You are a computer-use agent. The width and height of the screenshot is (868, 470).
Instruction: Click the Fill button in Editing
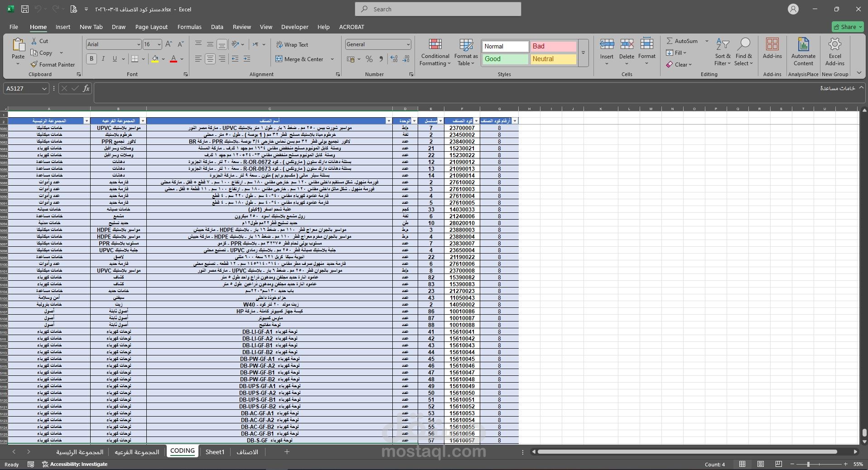676,53
